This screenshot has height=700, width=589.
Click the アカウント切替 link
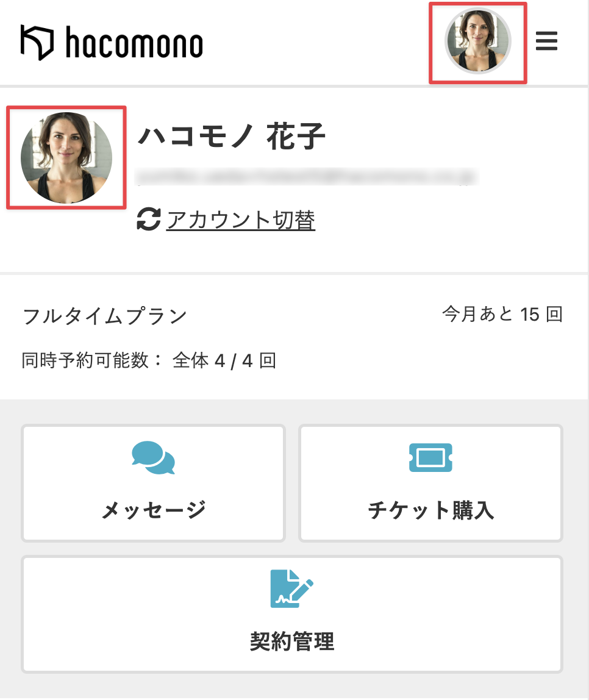[240, 220]
